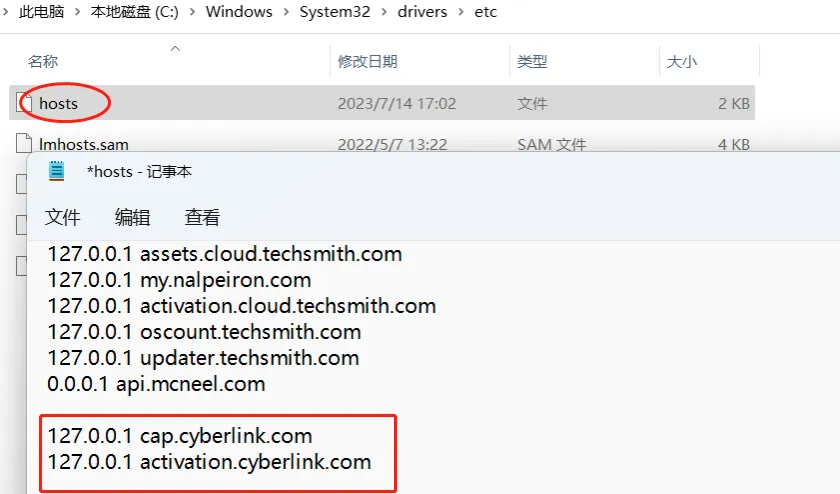This screenshot has height=494, width=840.
Task: Click the line my.nalpeiron.com
Action: [x=179, y=280]
